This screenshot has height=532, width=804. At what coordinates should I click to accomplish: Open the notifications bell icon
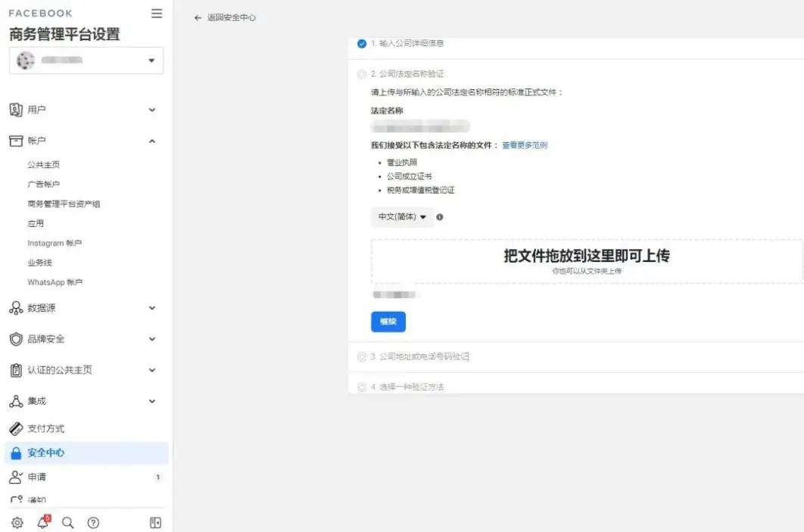[43, 522]
